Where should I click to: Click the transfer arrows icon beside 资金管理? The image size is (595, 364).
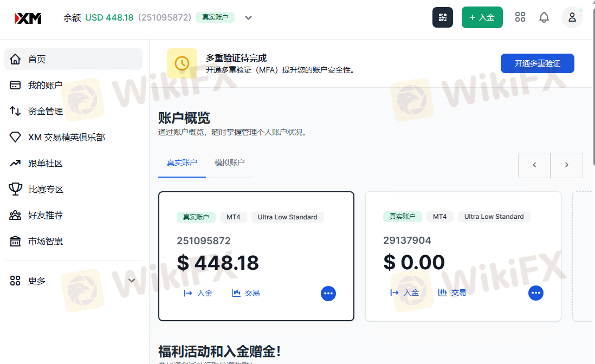point(15,111)
